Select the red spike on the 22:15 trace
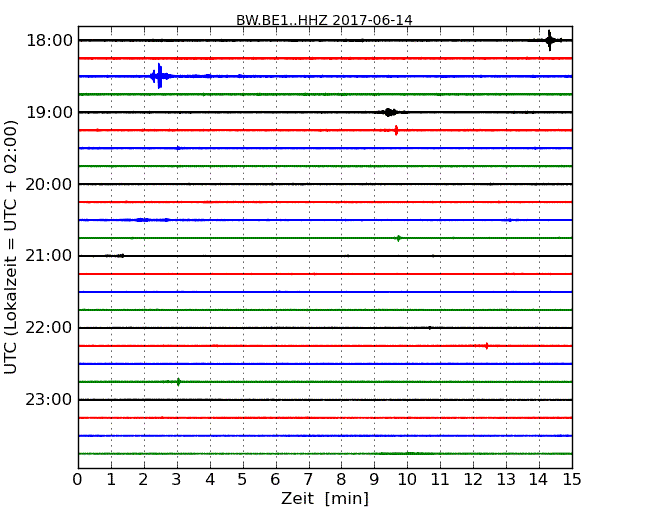 pyautogui.click(x=487, y=346)
